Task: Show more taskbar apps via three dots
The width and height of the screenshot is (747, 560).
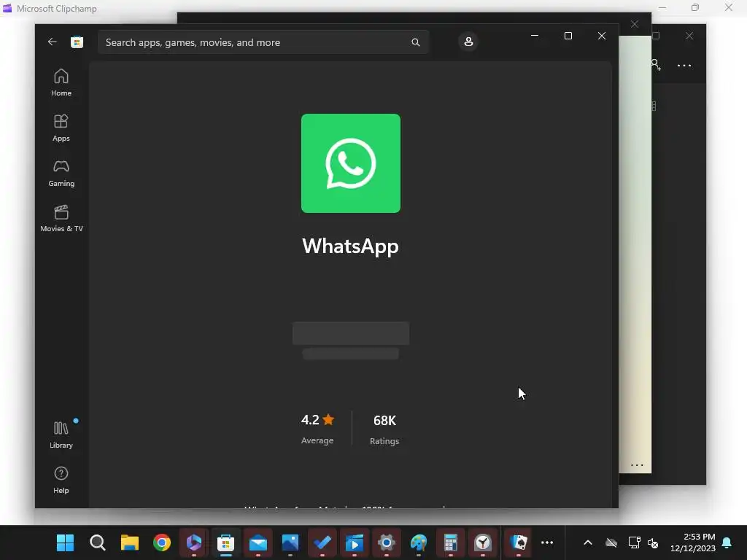Action: click(547, 542)
